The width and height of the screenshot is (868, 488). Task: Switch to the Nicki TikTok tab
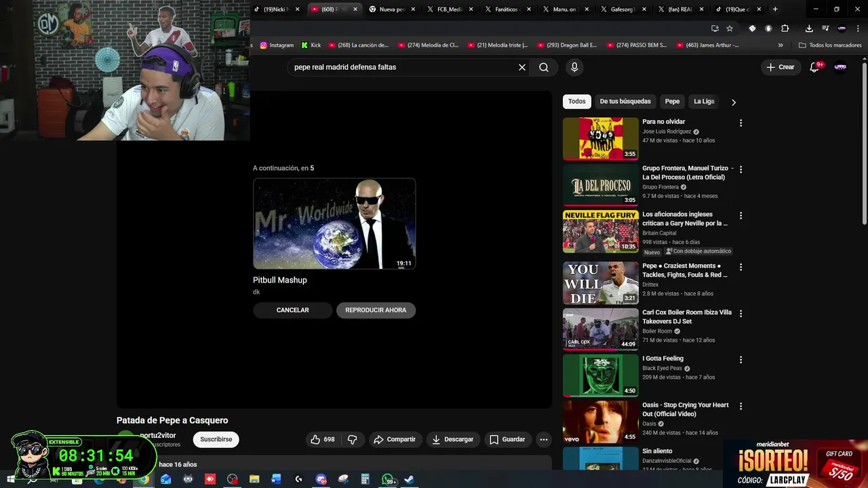pyautogui.click(x=277, y=9)
